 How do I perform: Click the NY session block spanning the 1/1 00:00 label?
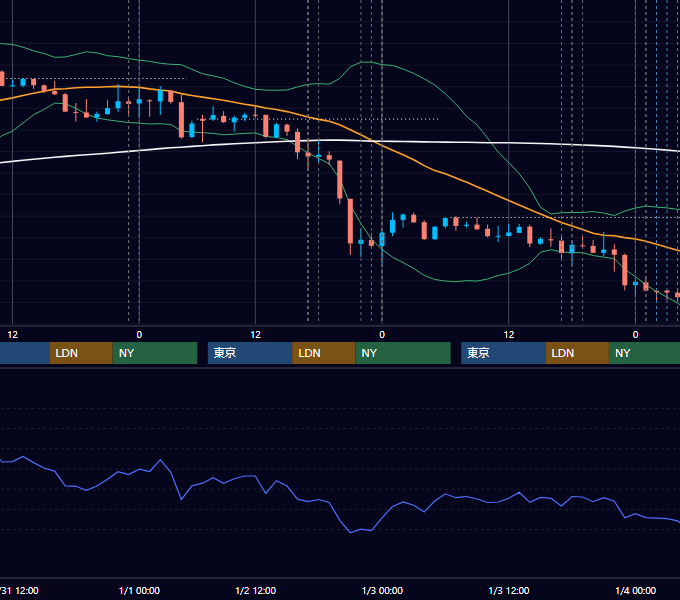[155, 353]
